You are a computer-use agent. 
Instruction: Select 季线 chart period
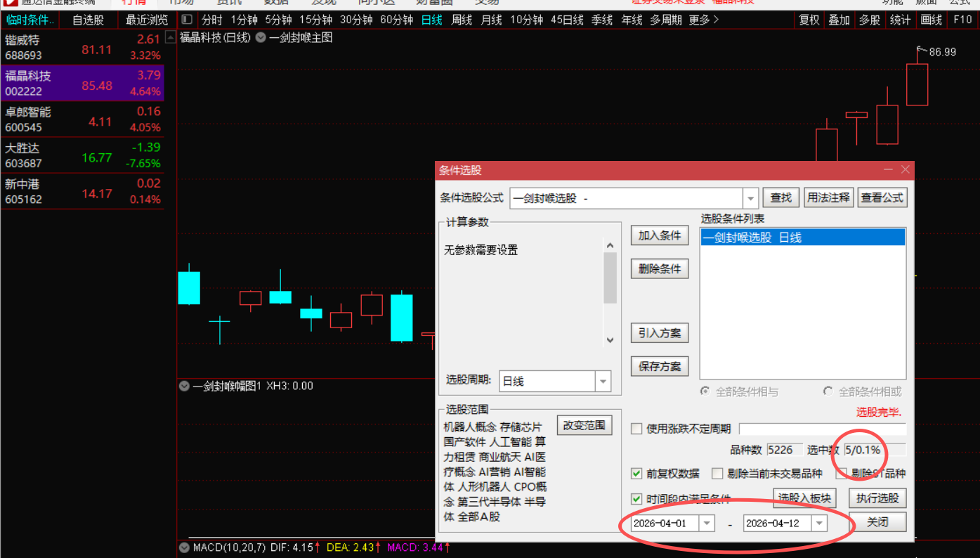pyautogui.click(x=602, y=20)
